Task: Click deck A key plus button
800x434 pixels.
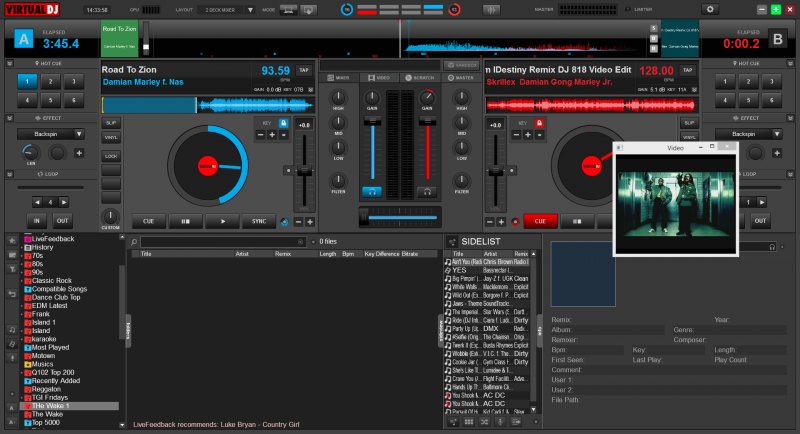Action: tap(272, 135)
